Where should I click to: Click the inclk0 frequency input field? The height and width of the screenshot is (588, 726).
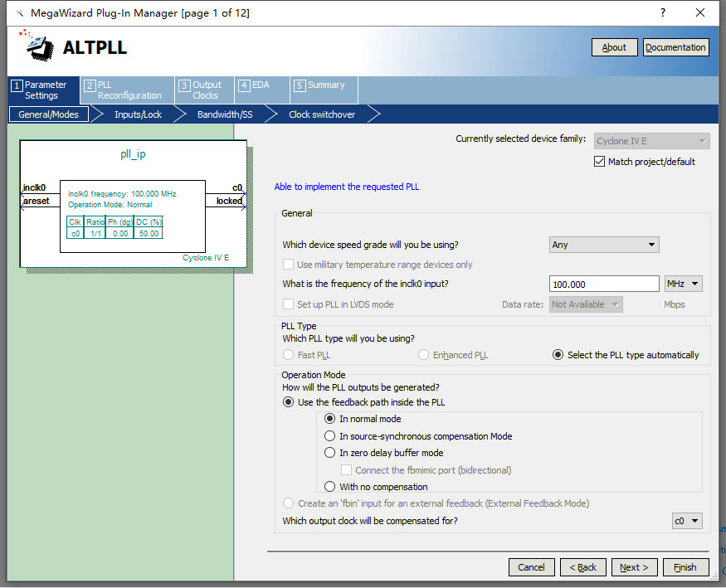click(604, 284)
